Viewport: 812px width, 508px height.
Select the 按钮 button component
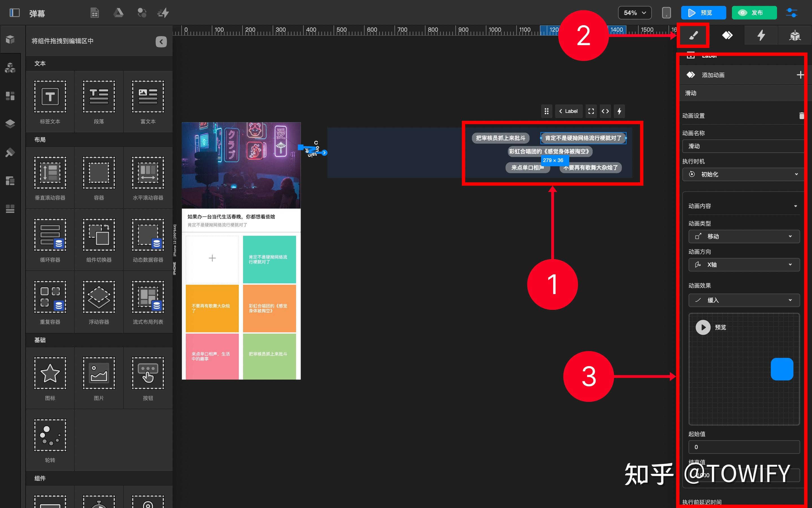point(148,378)
